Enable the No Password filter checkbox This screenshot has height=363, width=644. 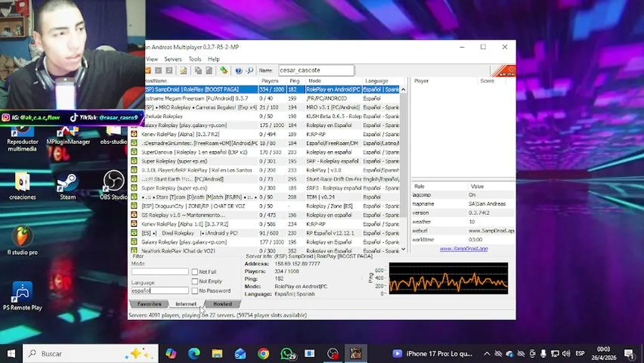pyautogui.click(x=195, y=291)
